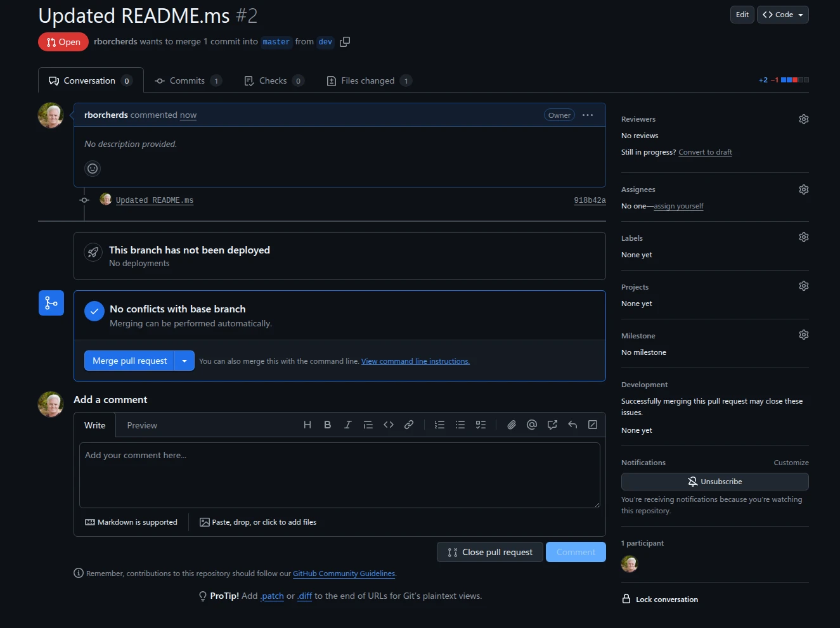Toggle the slash commands icon in the toolbar
Image resolution: width=840 pixels, height=628 pixels.
[x=593, y=425]
